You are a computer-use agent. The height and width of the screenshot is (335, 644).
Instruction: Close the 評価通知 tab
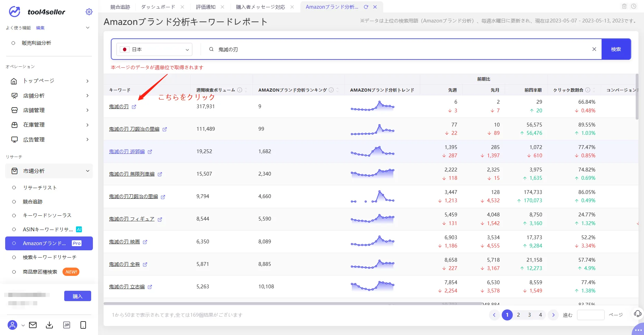pos(222,7)
